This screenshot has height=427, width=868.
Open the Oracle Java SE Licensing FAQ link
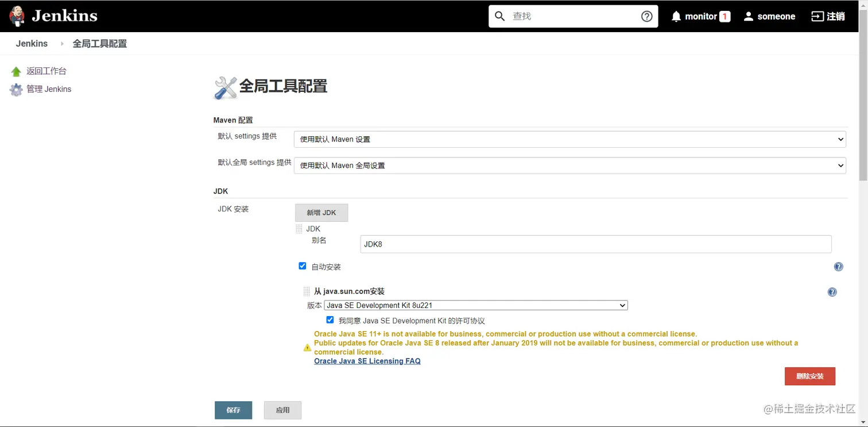(x=367, y=361)
